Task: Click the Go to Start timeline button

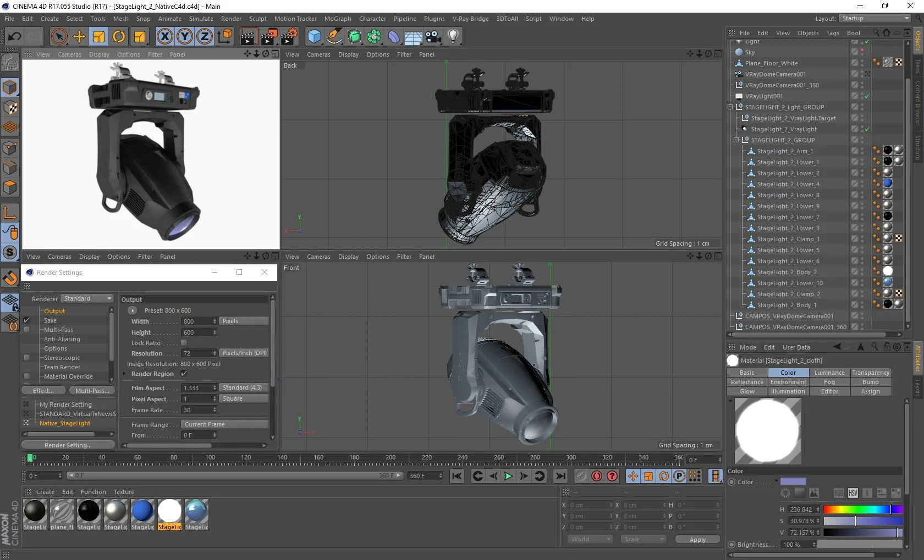Action: point(457,476)
